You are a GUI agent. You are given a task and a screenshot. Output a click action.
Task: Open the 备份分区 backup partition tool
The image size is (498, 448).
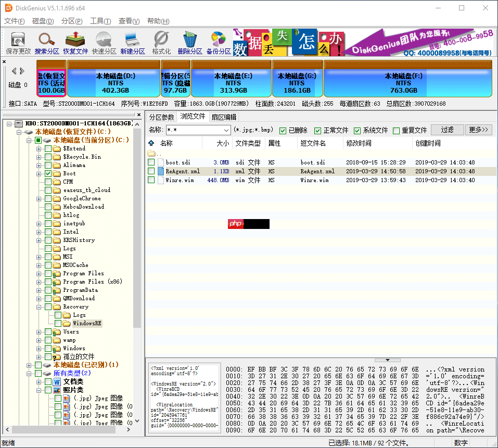(x=219, y=42)
